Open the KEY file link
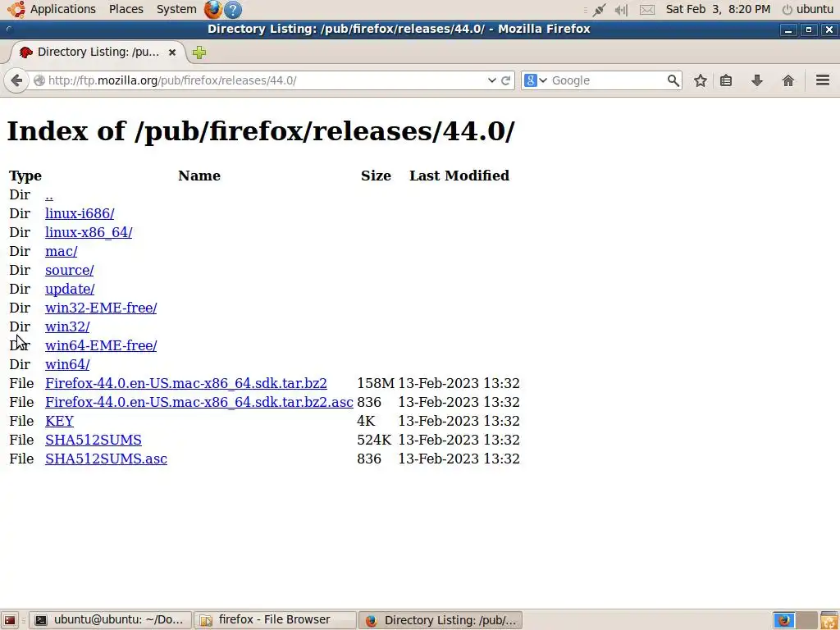The width and height of the screenshot is (840, 630). 59,421
